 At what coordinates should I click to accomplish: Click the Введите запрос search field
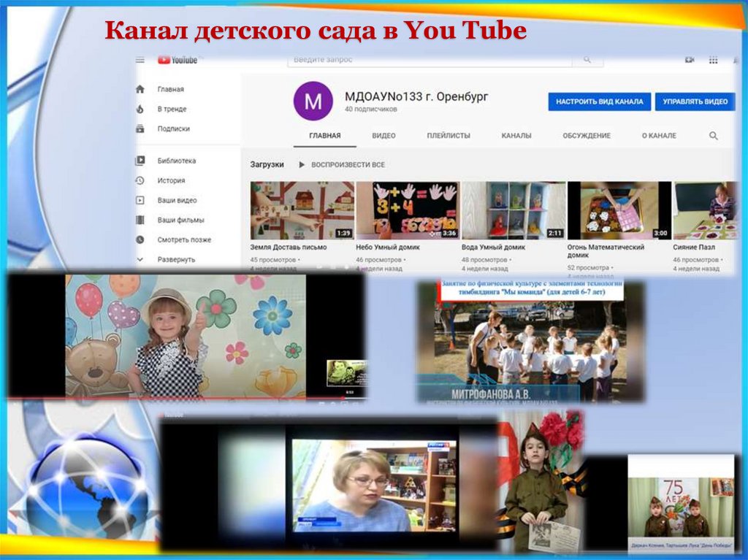(430, 60)
